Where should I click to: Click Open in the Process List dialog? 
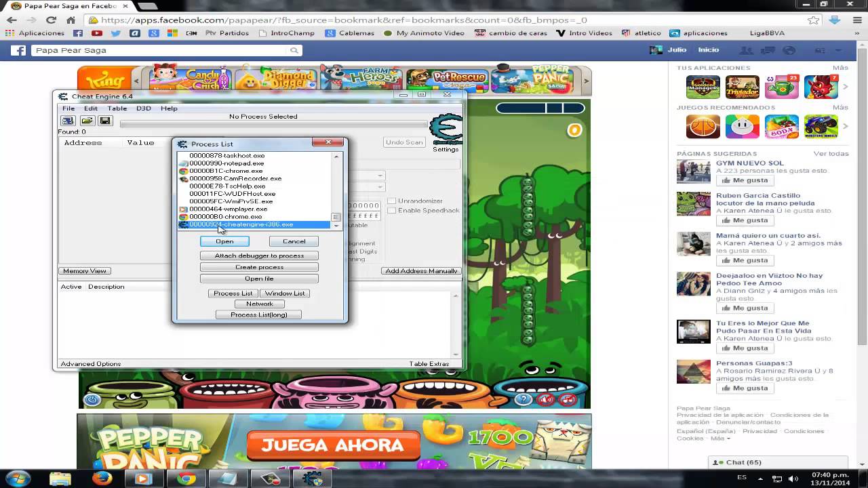224,241
